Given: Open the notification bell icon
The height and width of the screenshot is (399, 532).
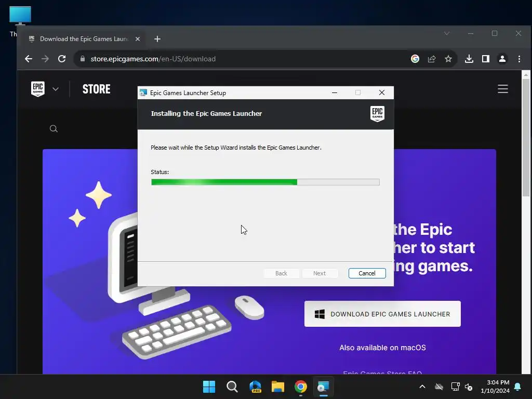Looking at the screenshot, I should coord(518,387).
